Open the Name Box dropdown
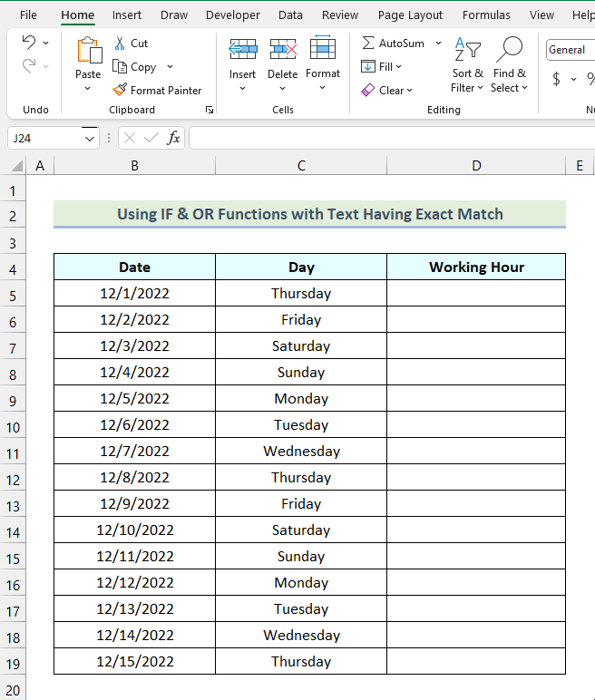The width and height of the screenshot is (595, 700). tap(89, 139)
